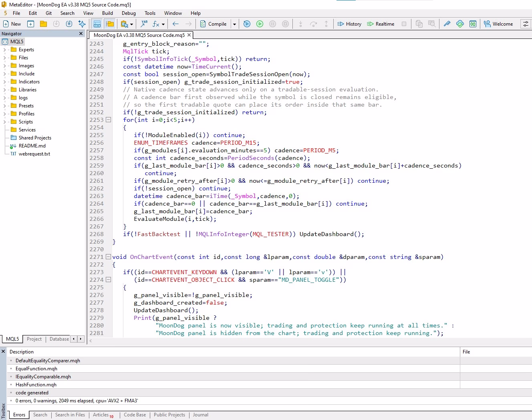
Task: Click the blue styler brush icon
Action: pos(447,24)
